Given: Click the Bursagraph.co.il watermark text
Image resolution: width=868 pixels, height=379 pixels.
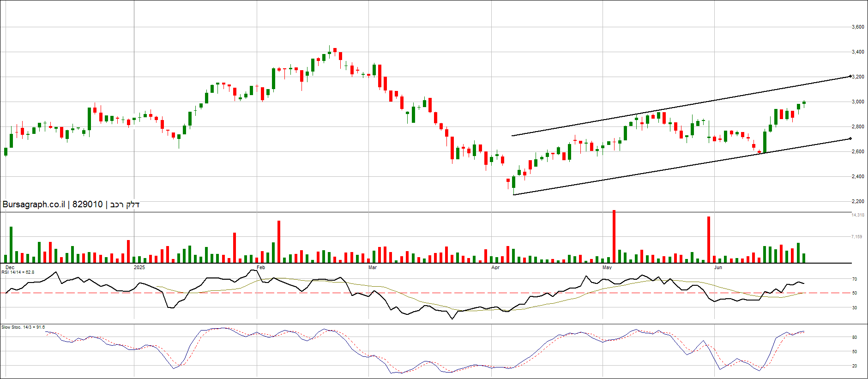Looking at the screenshot, I should [34, 205].
